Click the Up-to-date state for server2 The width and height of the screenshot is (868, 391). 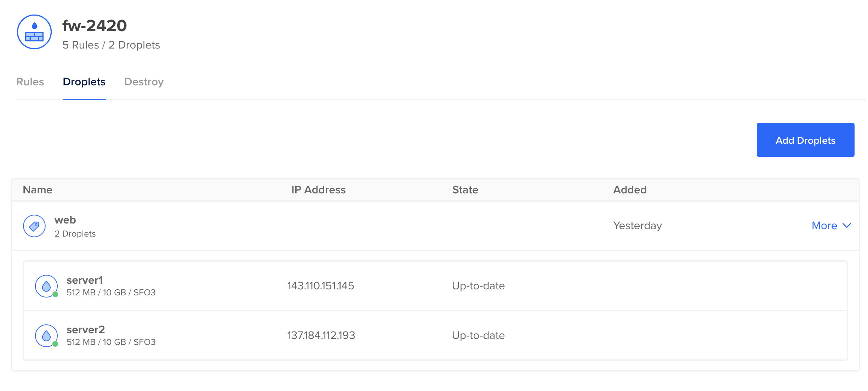pyautogui.click(x=478, y=335)
